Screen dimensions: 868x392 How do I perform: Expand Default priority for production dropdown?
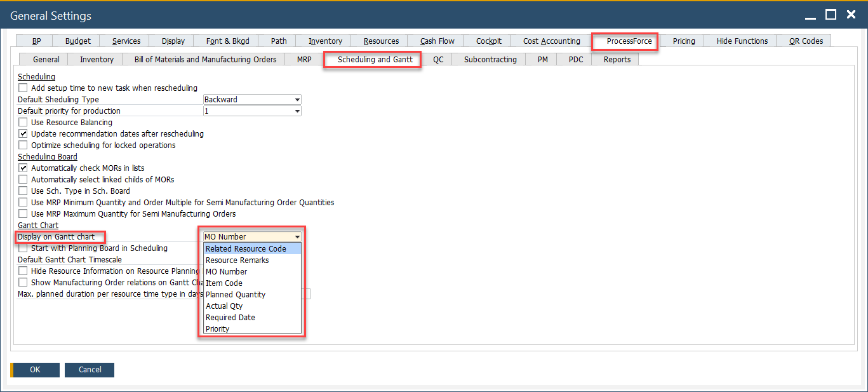point(297,111)
